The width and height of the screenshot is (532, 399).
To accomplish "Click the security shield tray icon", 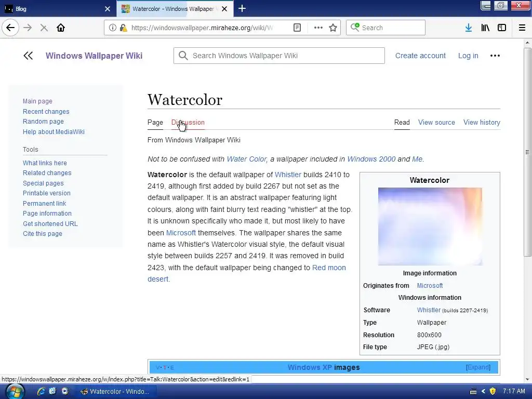I will 493,391.
